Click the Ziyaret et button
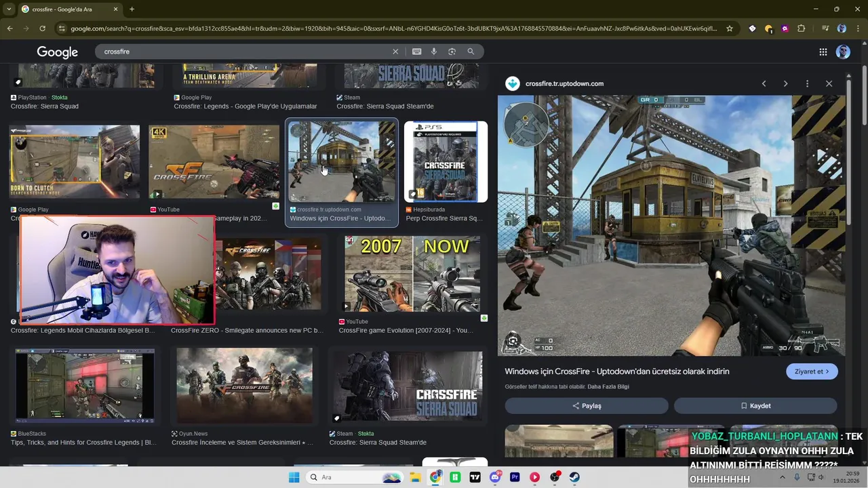 tap(812, 371)
